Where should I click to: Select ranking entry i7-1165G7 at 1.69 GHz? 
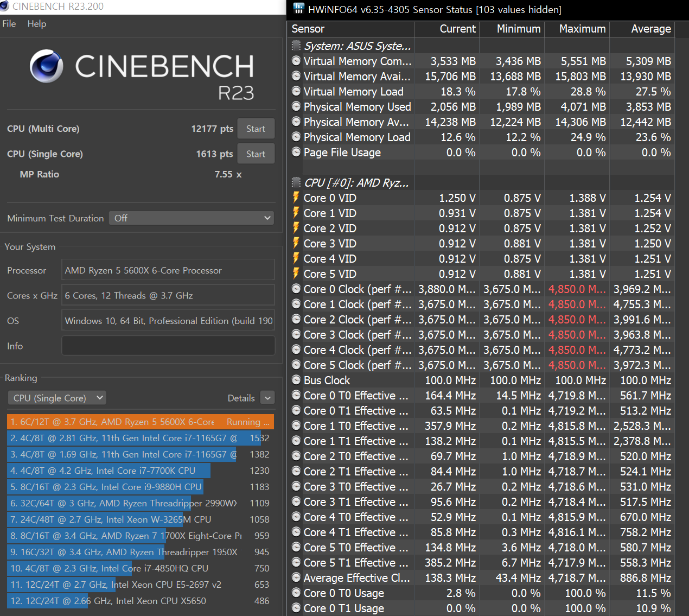click(x=141, y=454)
